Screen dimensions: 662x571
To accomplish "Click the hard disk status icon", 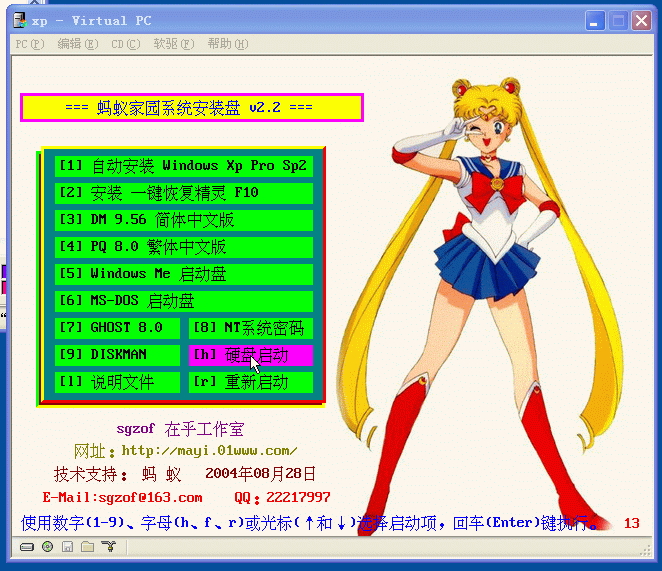I will 27,547.
